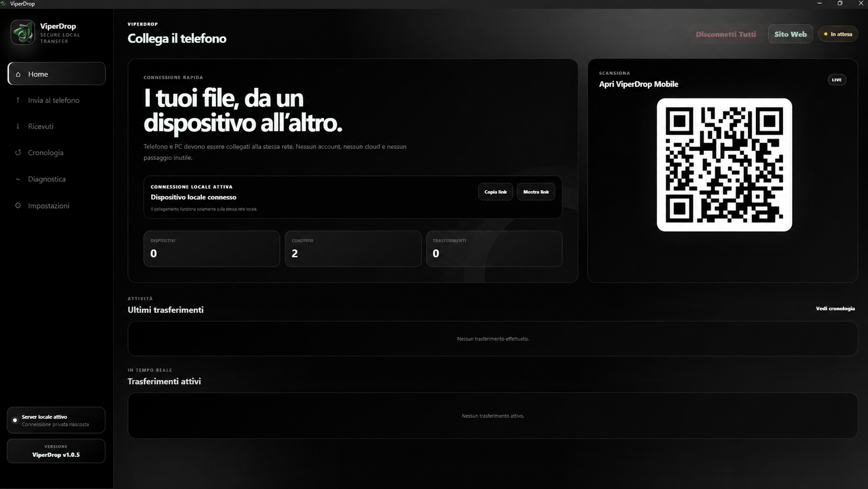Open the Sito Web button
The height and width of the screenshot is (489, 868).
point(790,34)
